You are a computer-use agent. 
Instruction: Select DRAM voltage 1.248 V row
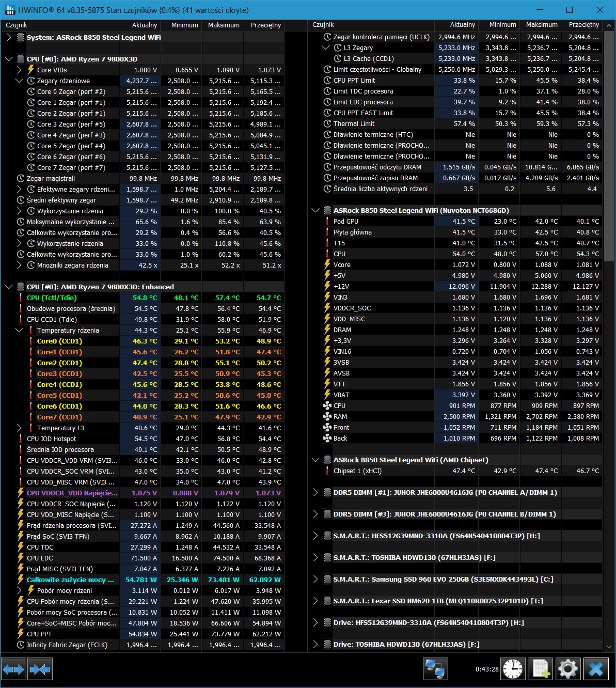pos(455,330)
